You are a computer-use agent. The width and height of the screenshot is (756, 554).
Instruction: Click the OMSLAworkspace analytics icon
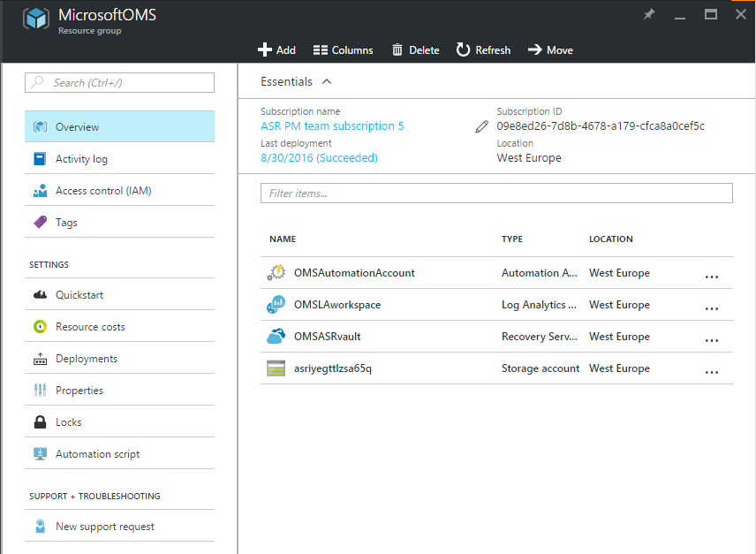point(276,305)
